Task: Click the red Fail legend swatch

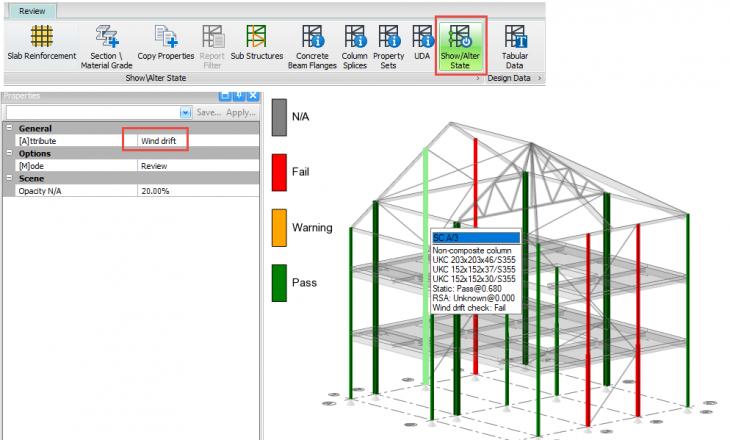Action: coord(279,173)
